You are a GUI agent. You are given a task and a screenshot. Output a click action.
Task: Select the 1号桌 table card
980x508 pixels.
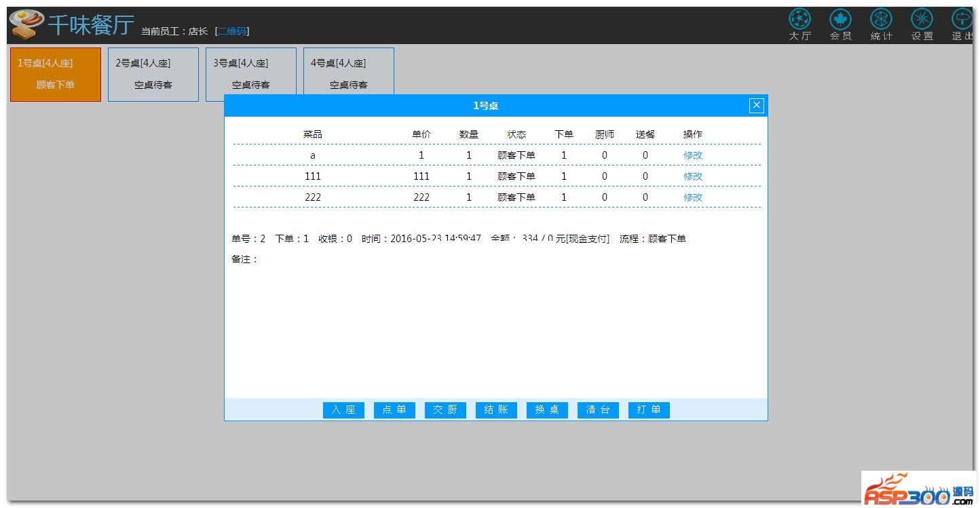(56, 75)
